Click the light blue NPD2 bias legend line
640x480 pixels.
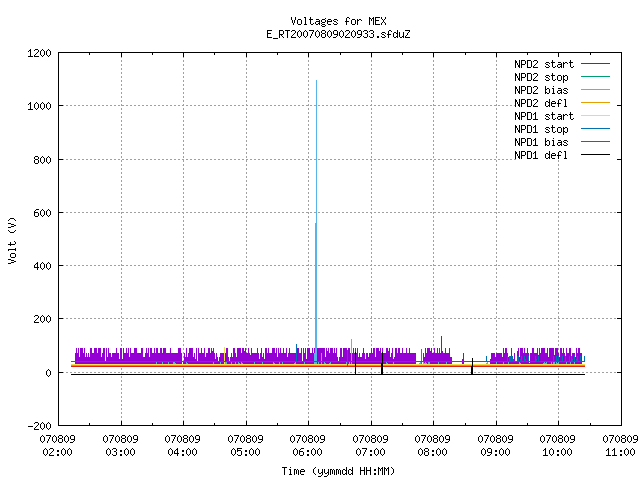(x=596, y=90)
